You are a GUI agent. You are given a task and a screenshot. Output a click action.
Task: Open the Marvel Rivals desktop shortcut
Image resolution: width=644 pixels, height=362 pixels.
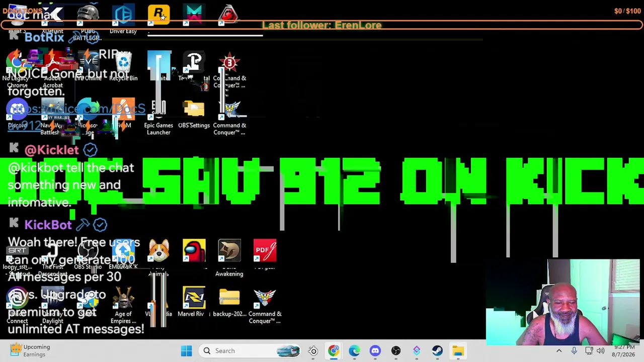(x=194, y=302)
